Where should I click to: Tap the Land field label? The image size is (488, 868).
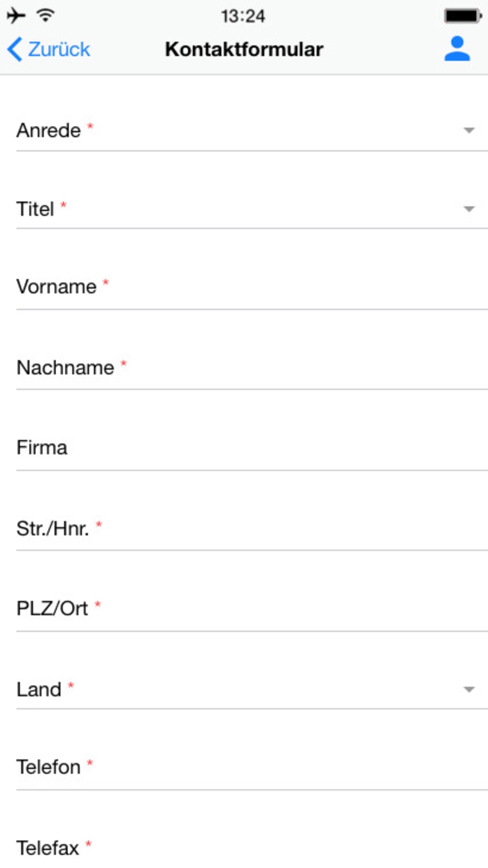[39, 690]
